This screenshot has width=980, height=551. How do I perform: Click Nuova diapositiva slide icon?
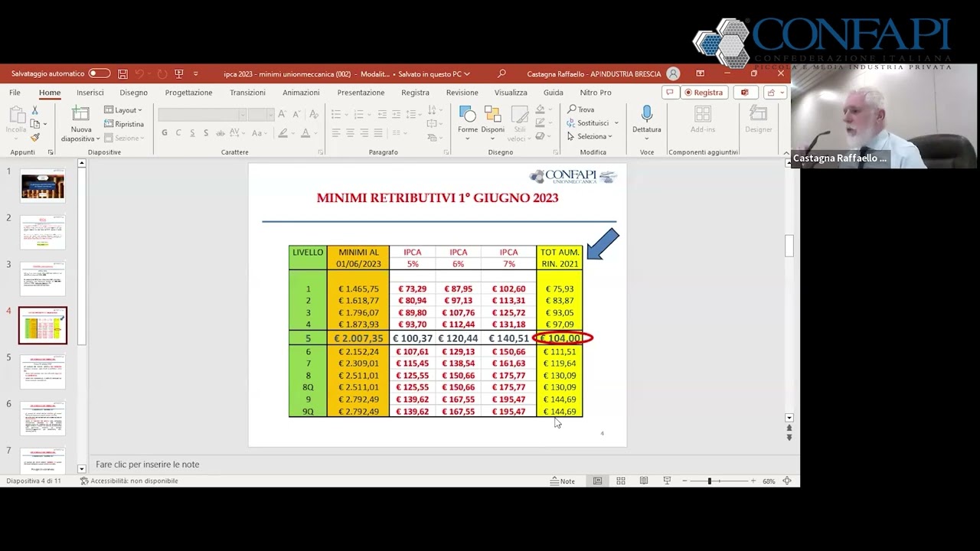coord(80,114)
